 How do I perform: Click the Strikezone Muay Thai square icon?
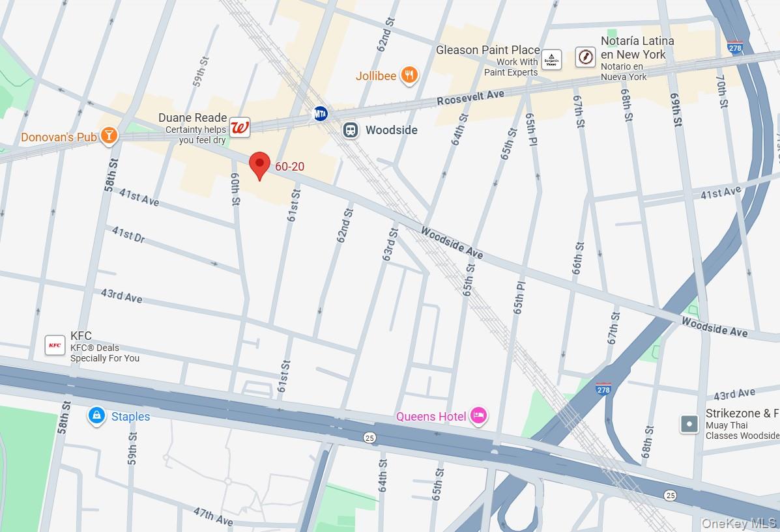(689, 424)
